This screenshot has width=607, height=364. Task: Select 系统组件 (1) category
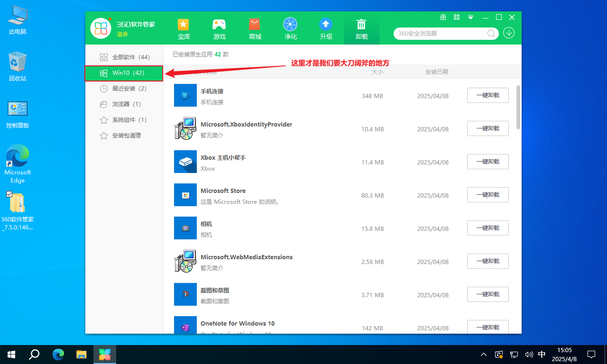pos(124,120)
